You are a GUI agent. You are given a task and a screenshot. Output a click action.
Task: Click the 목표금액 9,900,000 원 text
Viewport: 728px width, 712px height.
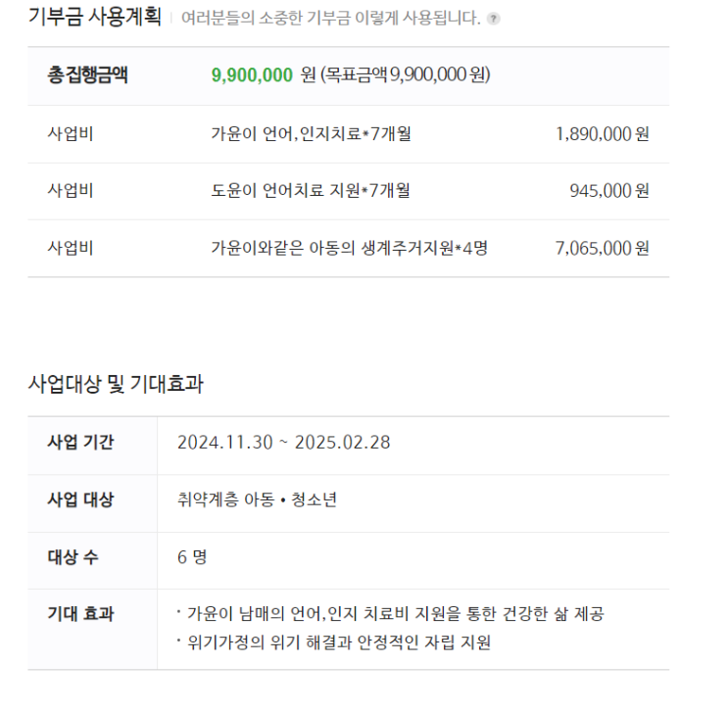pos(406,74)
